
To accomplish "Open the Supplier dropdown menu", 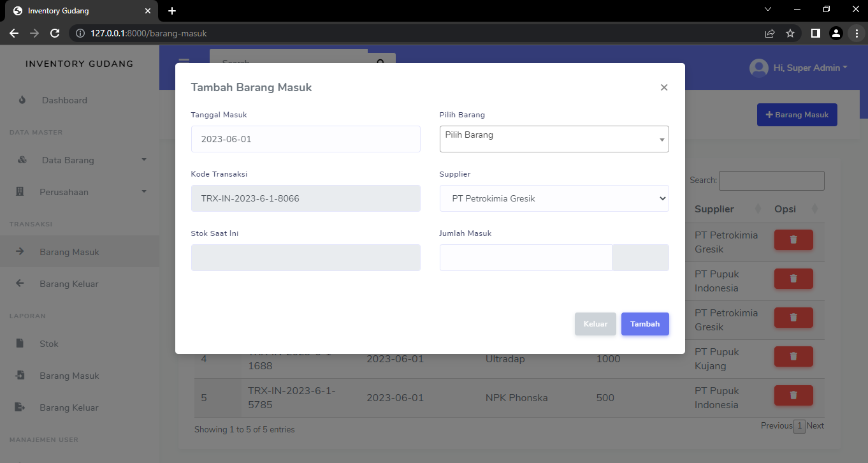I will tap(554, 198).
